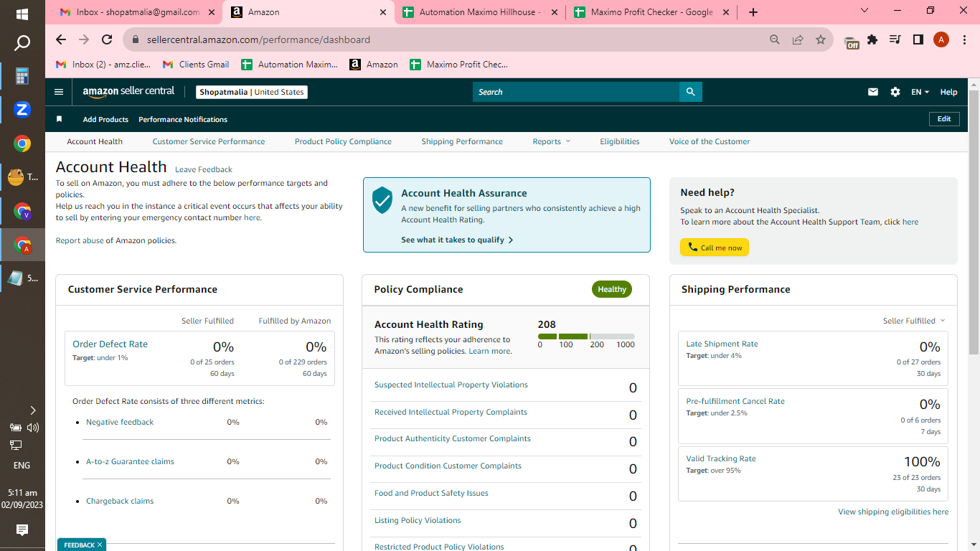The height and width of the screenshot is (551, 980).
Task: Open the Windows notification center icon
Action: [22, 530]
